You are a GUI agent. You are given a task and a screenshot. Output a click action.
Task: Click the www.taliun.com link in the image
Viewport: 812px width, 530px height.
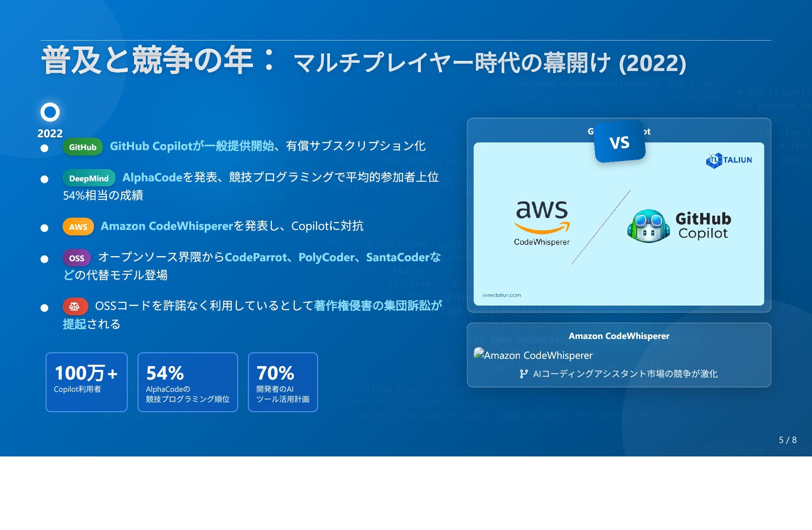pos(502,295)
